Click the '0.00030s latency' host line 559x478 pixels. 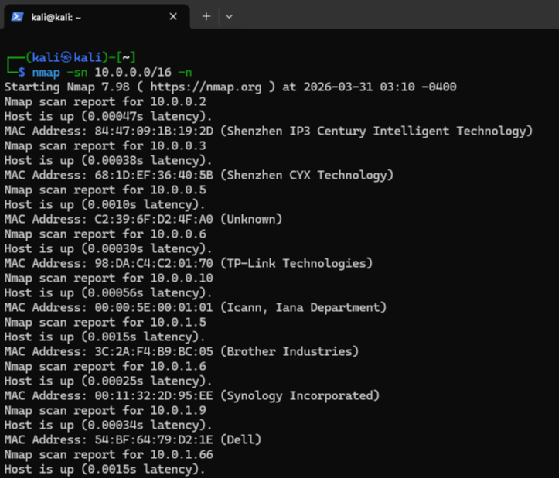click(x=108, y=249)
